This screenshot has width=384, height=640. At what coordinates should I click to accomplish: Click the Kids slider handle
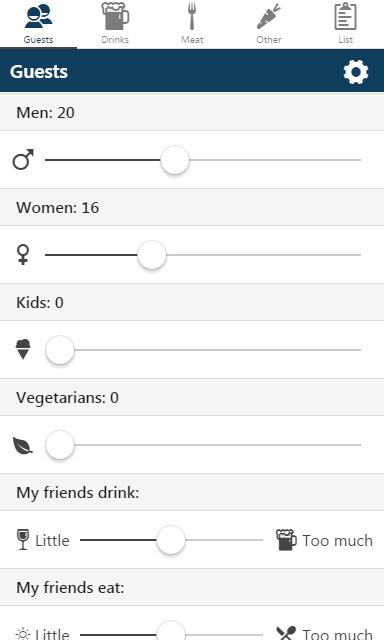pyautogui.click(x=60, y=350)
